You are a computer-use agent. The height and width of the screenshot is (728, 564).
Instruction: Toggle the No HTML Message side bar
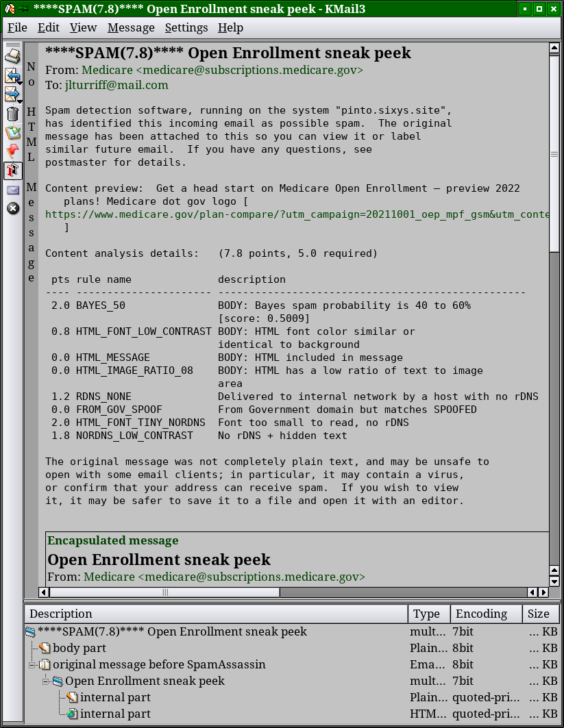pos(31,314)
